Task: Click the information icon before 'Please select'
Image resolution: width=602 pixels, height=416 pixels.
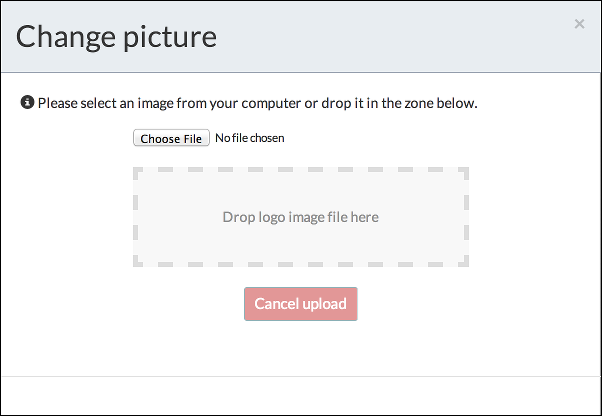Action: [x=28, y=103]
